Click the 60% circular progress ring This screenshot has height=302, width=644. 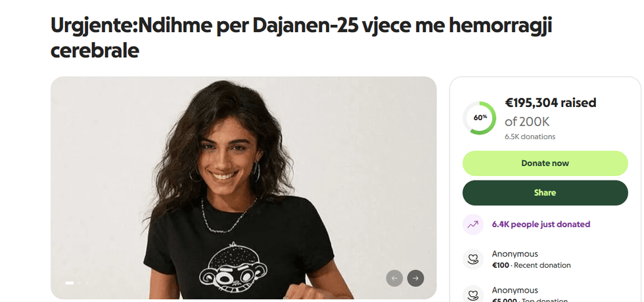tap(479, 118)
